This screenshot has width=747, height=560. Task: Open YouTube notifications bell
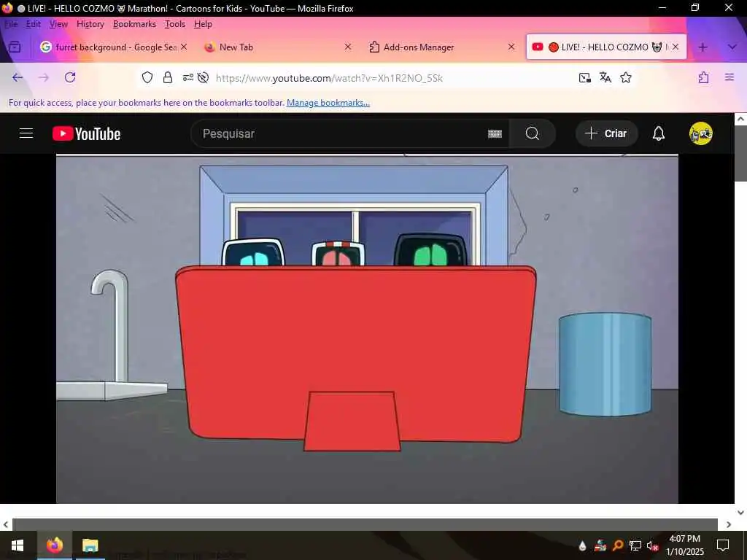point(659,134)
